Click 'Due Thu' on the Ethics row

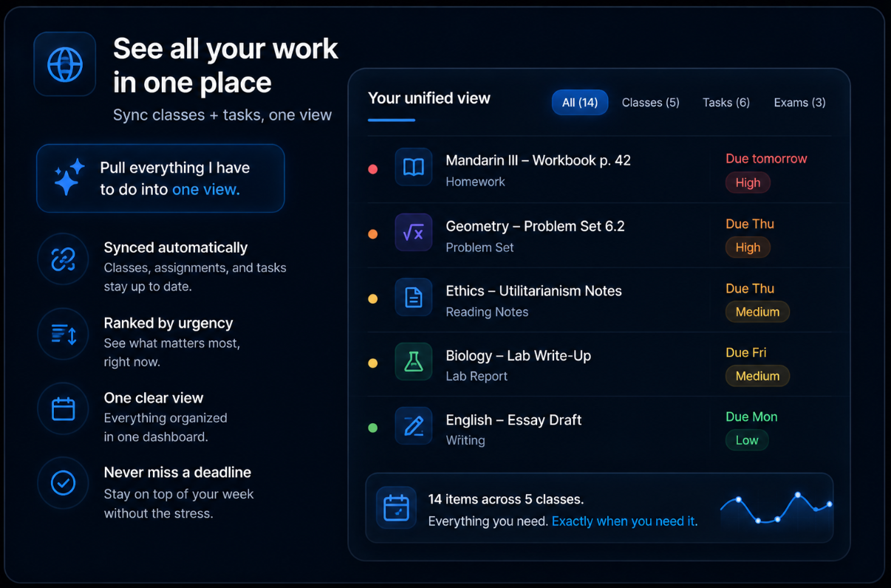[750, 289]
